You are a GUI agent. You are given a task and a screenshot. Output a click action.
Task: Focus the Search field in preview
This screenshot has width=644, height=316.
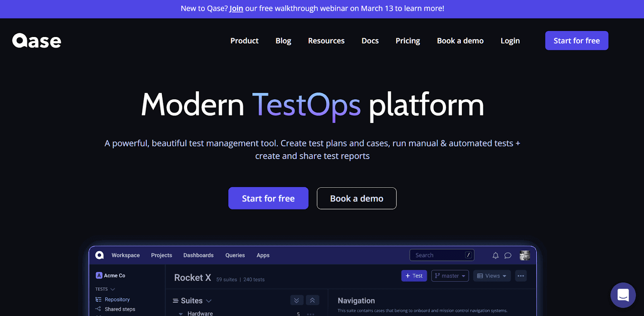[x=442, y=255]
